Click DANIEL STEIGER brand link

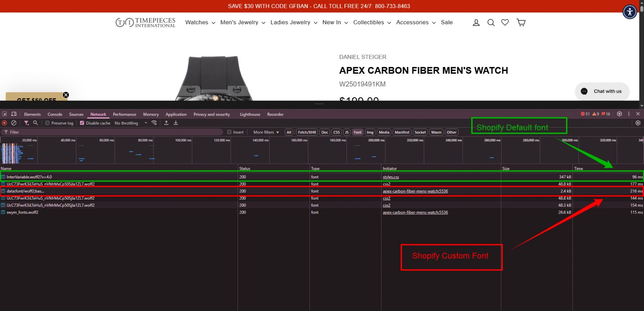[363, 57]
